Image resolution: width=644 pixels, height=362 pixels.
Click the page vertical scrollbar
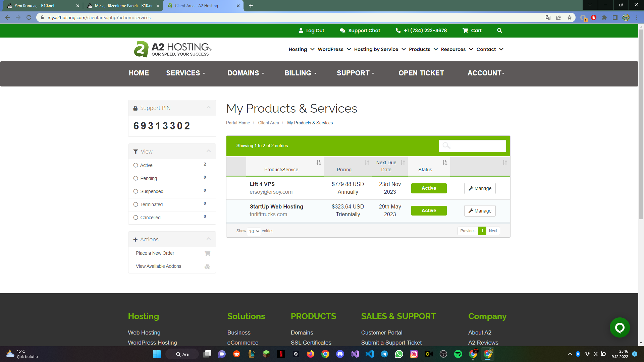coord(641,124)
